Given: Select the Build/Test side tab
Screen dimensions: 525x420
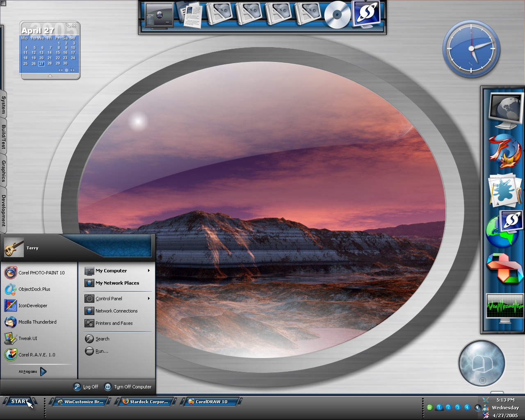Looking at the screenshot, I should click(x=3, y=137).
